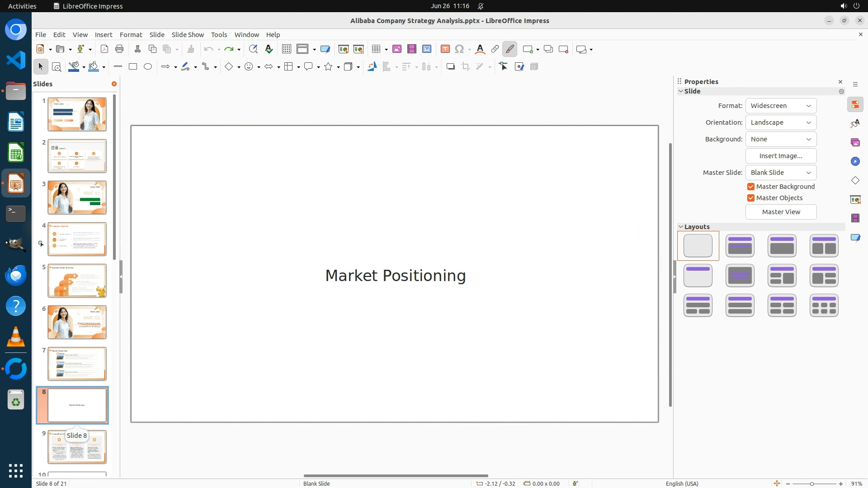
Task: Open the Format dropdown showing Widescreen
Action: pos(781,106)
